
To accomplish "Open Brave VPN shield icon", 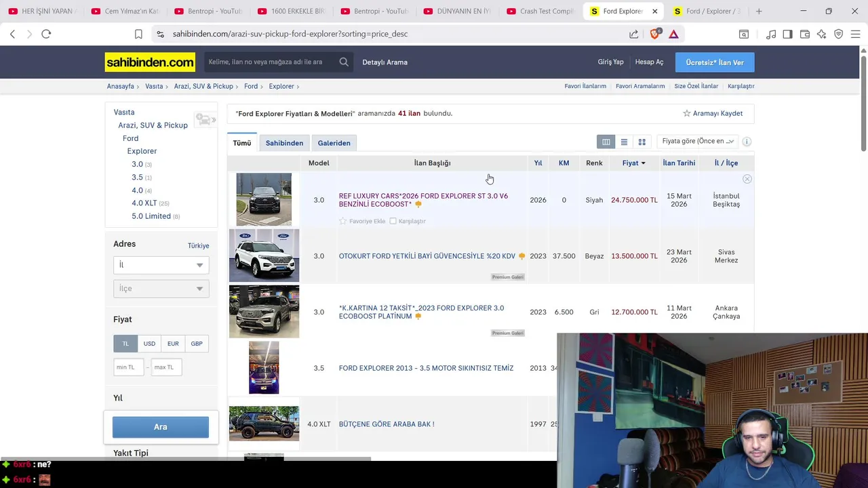I will click(x=839, y=34).
